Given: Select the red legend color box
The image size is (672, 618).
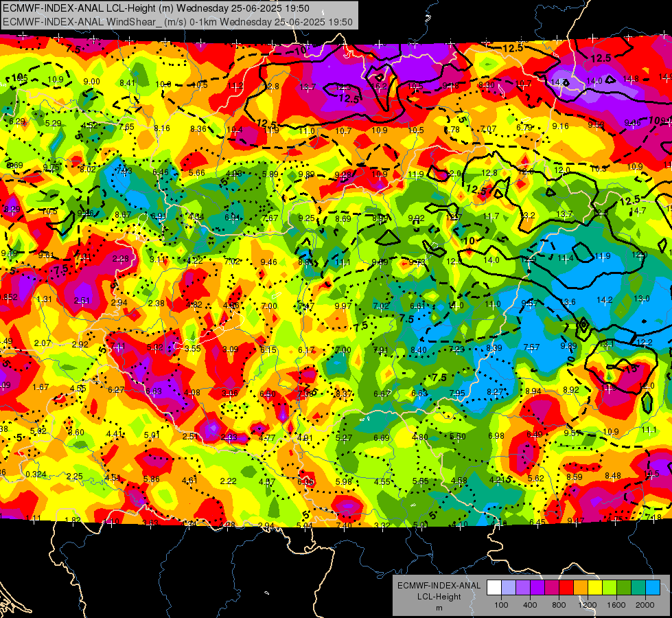Looking at the screenshot, I should [x=566, y=588].
